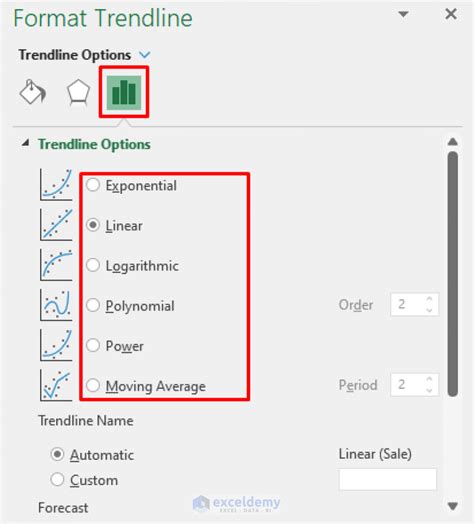Viewport: 474px width, 524px height.
Task: Collapse the Trendline Options section triangle
Action: click(25, 143)
